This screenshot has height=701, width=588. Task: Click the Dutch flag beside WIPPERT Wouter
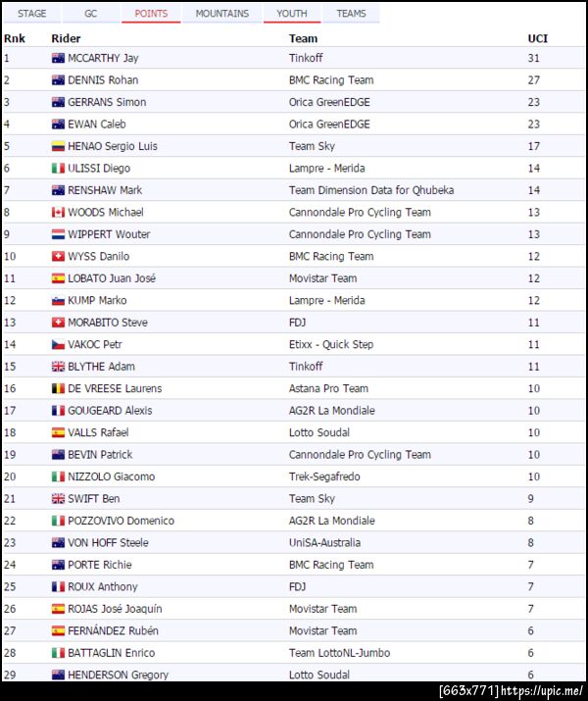point(58,234)
